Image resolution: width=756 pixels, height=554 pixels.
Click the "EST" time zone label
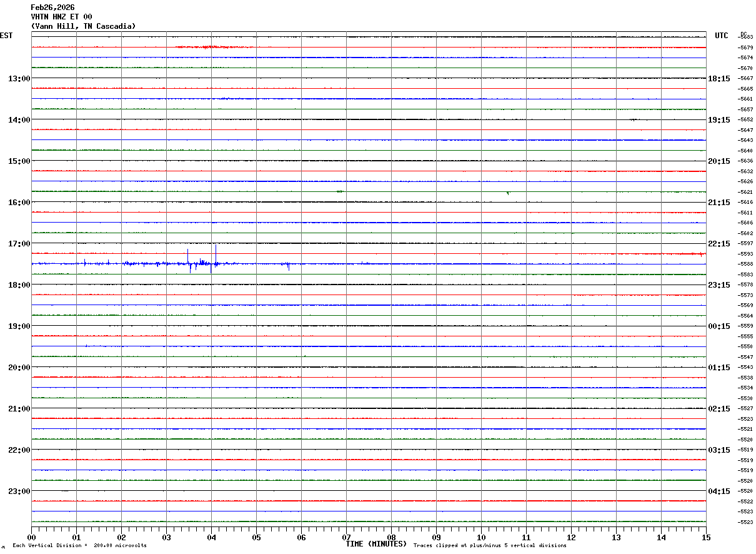click(6, 36)
